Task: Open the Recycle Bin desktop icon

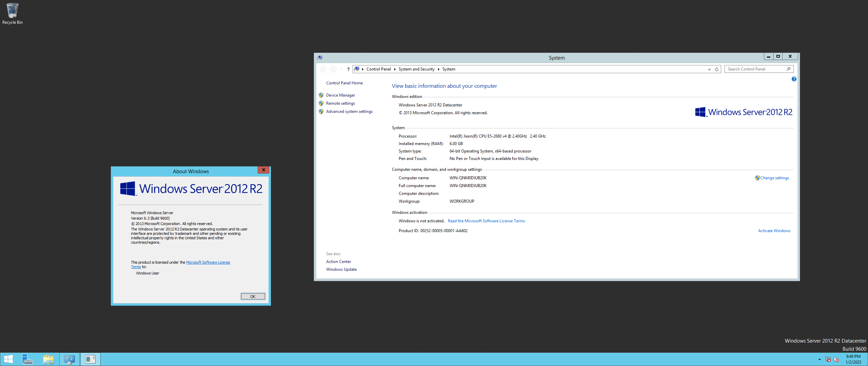Action: (12, 14)
